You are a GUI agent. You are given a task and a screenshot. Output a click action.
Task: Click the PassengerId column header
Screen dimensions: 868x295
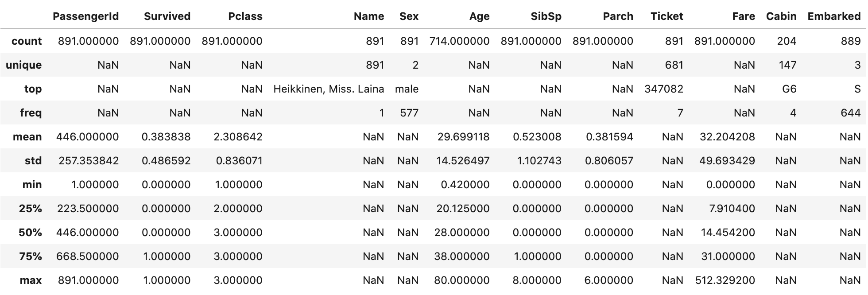coord(85,16)
